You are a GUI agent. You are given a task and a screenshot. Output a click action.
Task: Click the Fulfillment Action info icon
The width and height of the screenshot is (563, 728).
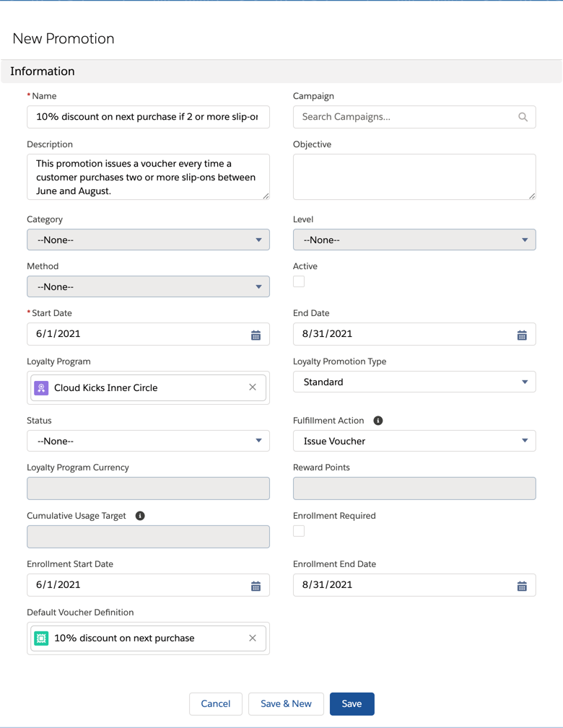pyautogui.click(x=378, y=421)
